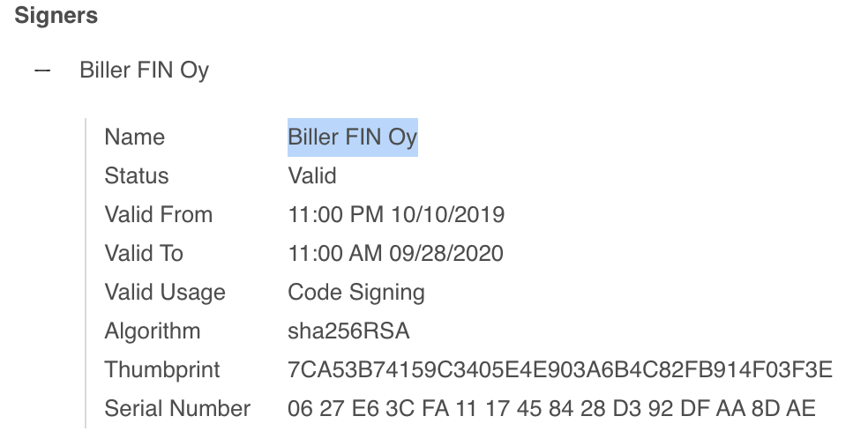Screen dimensions: 868x446
Task: Click the Biller FIN Oy signer heading
Action: tap(145, 71)
